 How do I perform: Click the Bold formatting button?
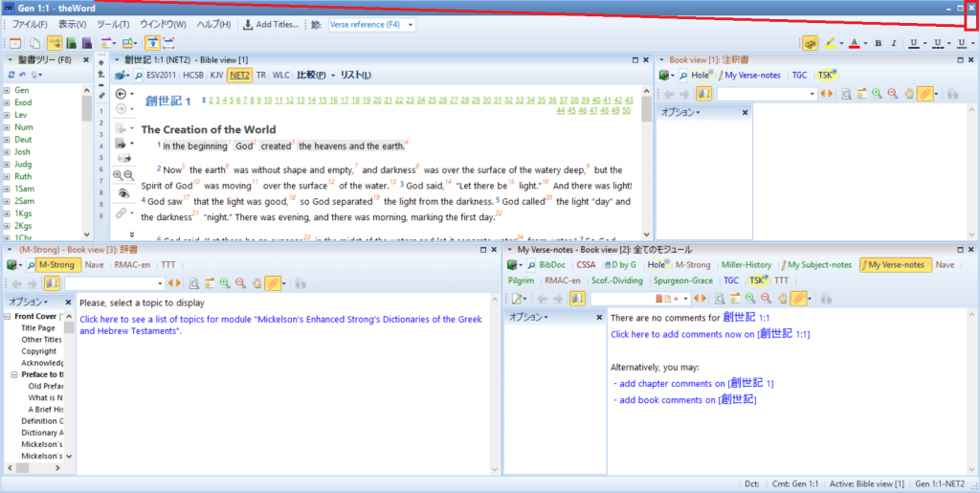coord(879,43)
